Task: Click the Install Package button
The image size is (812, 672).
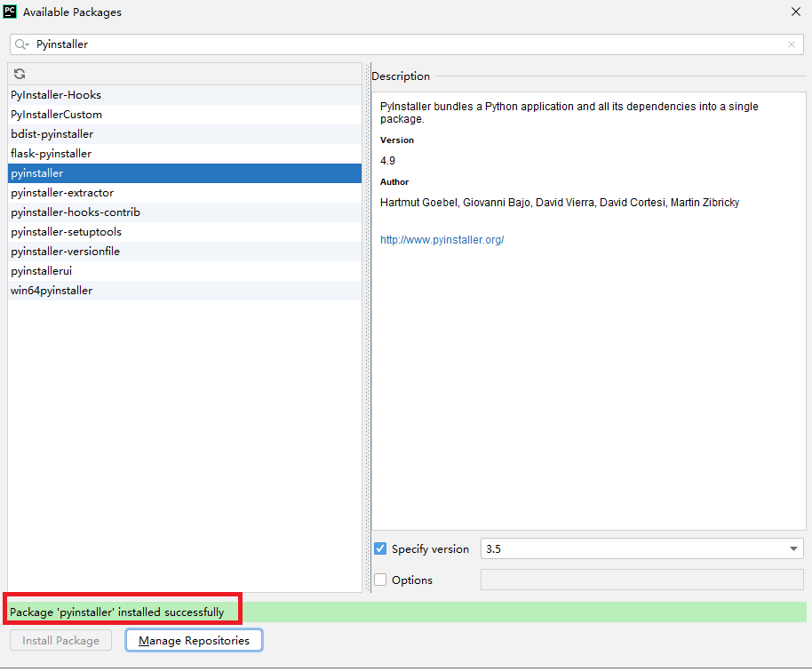Action: [x=60, y=640]
